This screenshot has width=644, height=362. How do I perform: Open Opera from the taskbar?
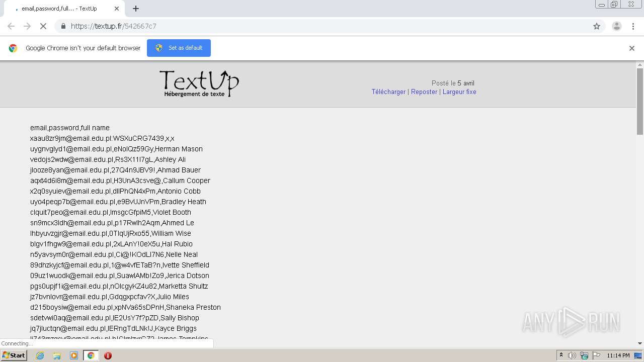(108, 355)
